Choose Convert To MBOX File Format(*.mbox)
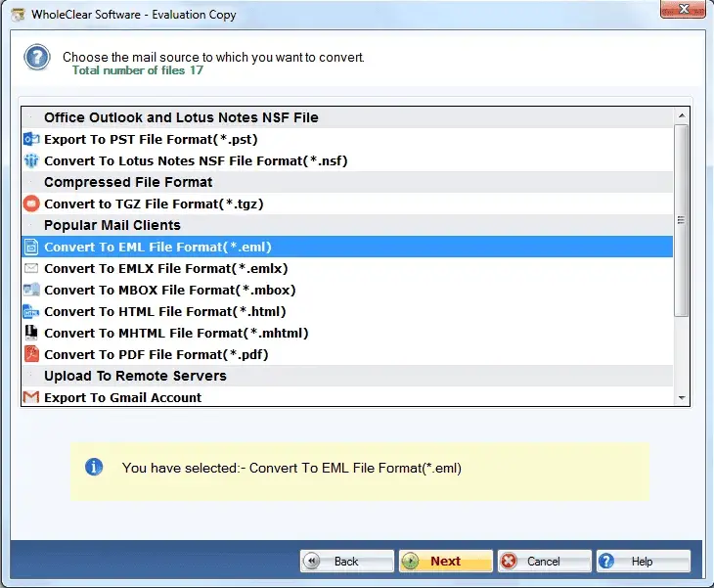The height and width of the screenshot is (588, 714). pyautogui.click(x=347, y=290)
